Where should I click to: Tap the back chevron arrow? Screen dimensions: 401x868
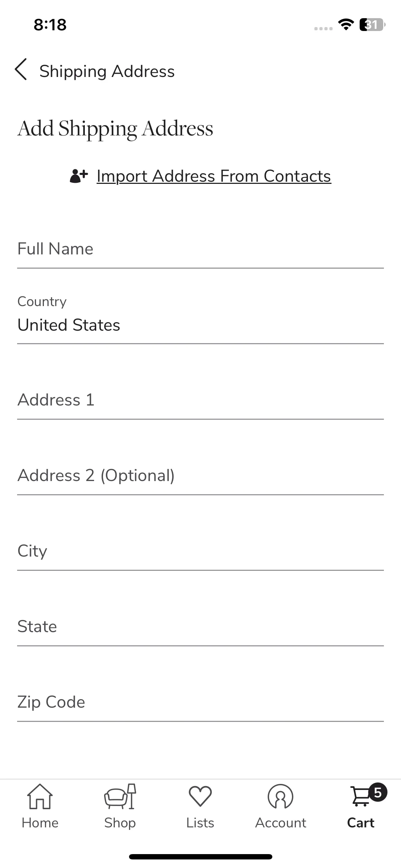pos(21,69)
